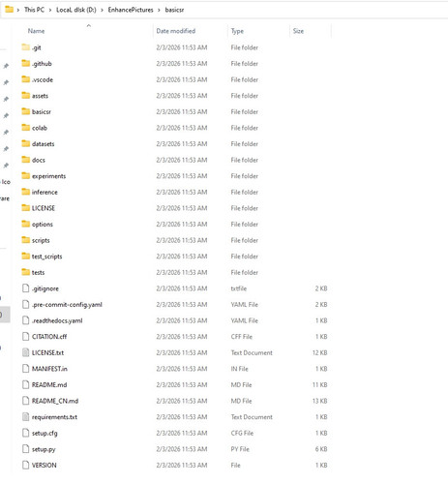
Task: Toggle the sort arrow above Name column
Action: 89,25
